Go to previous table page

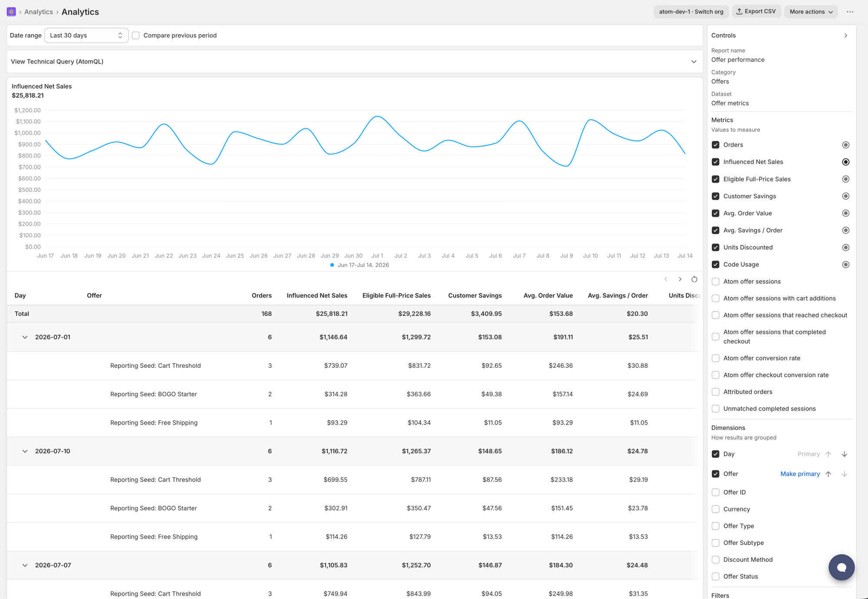(x=666, y=279)
